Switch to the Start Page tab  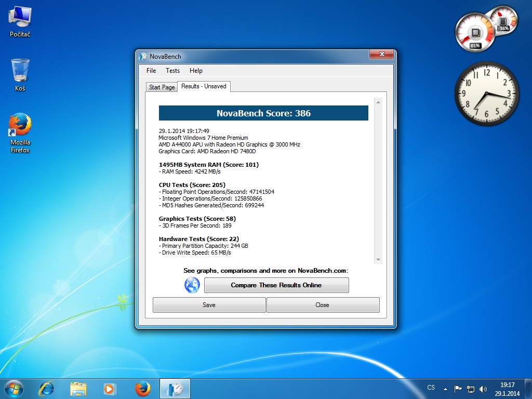point(162,87)
